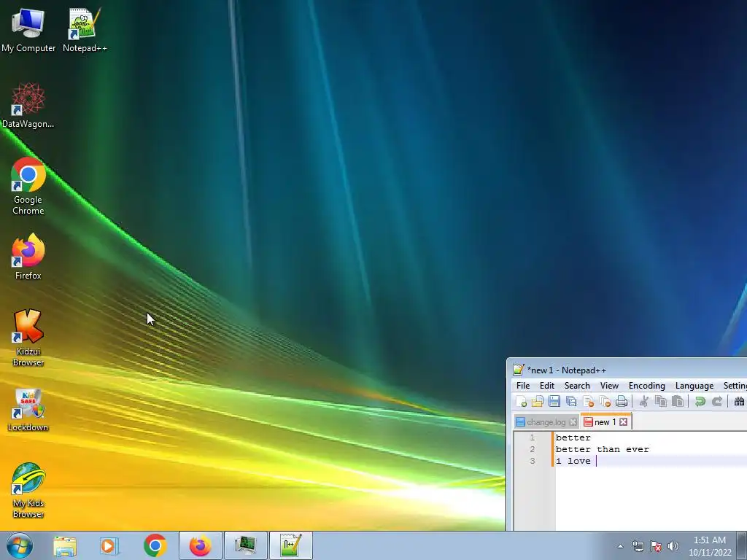Viewport: 747px width, 560px height.
Task: Click the Close All icon in Notepad++ toolbar
Action: (x=605, y=402)
